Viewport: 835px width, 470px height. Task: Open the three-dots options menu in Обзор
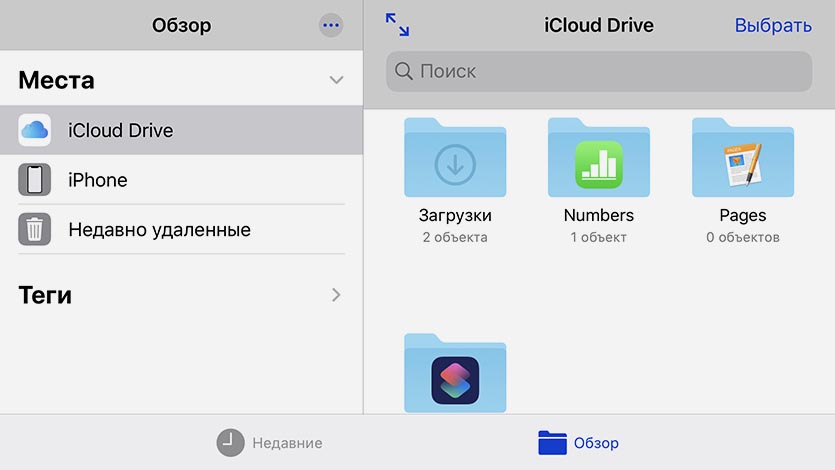[x=331, y=25]
